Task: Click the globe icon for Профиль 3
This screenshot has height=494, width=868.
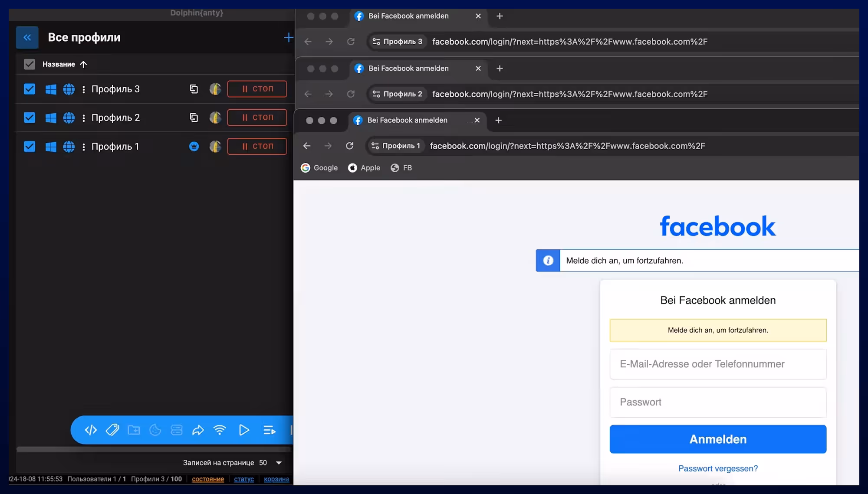Action: click(69, 89)
